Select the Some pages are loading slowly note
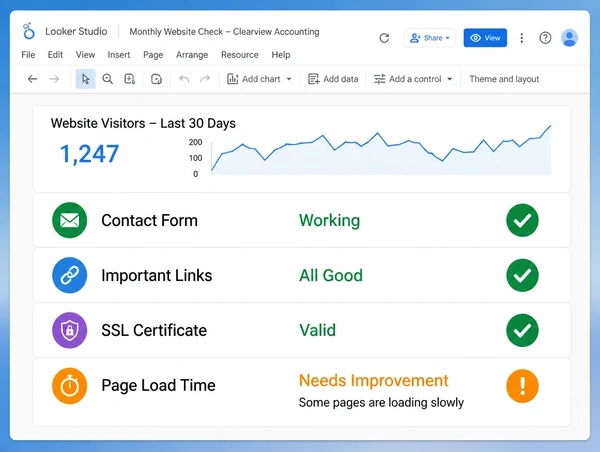Viewport: 600px width, 452px height. 381,403
